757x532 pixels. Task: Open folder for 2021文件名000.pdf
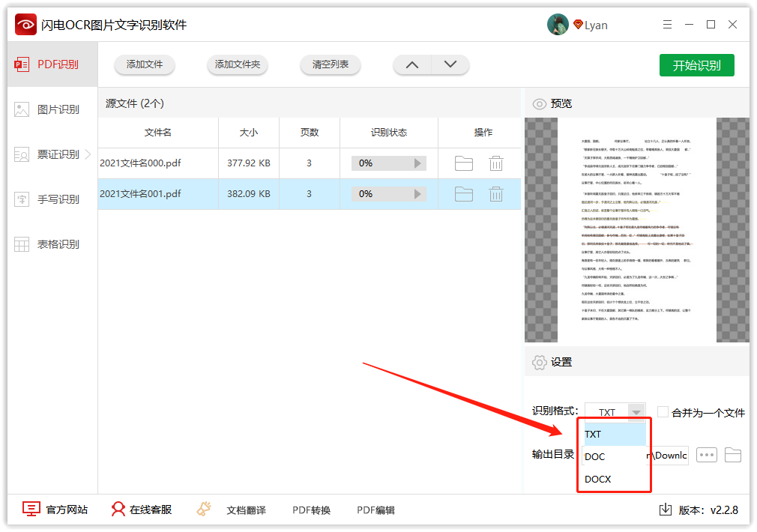tap(463, 163)
